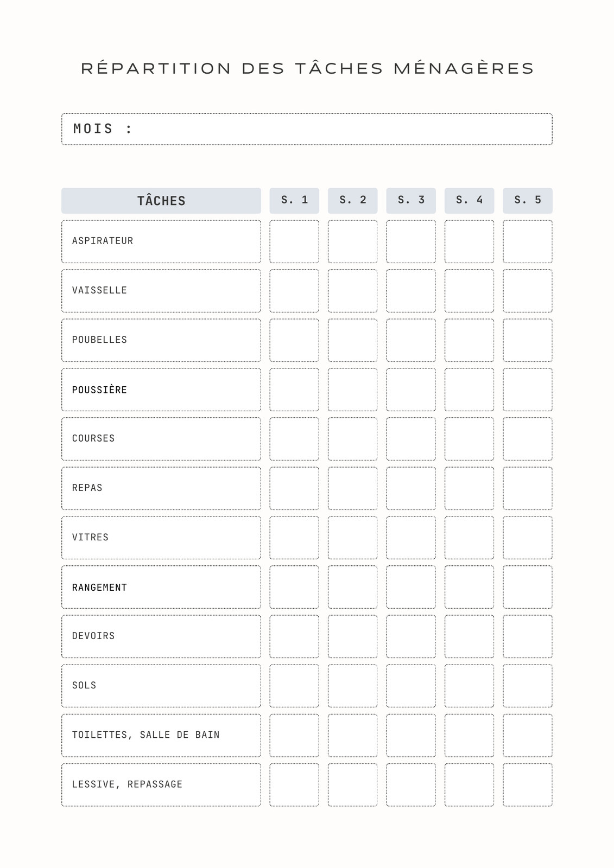Screen dimensions: 614x868
Task: Click the MOIS input field
Action: [307, 129]
